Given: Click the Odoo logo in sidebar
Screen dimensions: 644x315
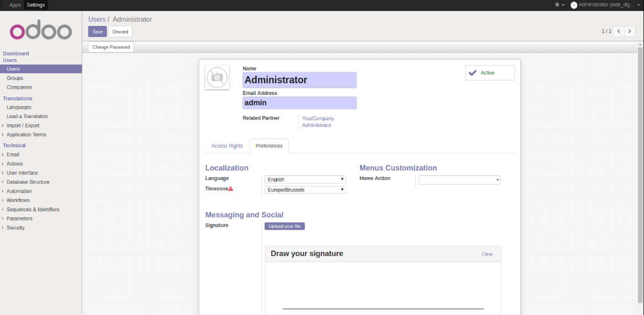Looking at the screenshot, I should click(41, 31).
